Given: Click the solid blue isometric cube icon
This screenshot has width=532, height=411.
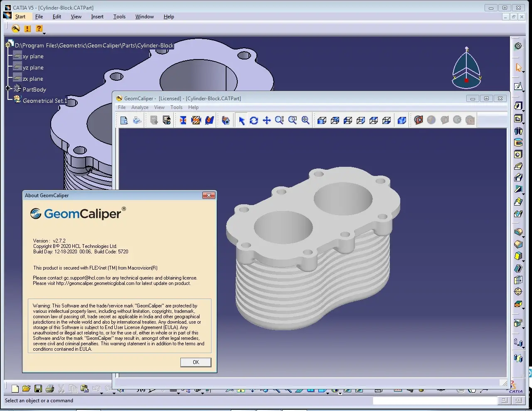Looking at the screenshot, I should [x=402, y=120].
